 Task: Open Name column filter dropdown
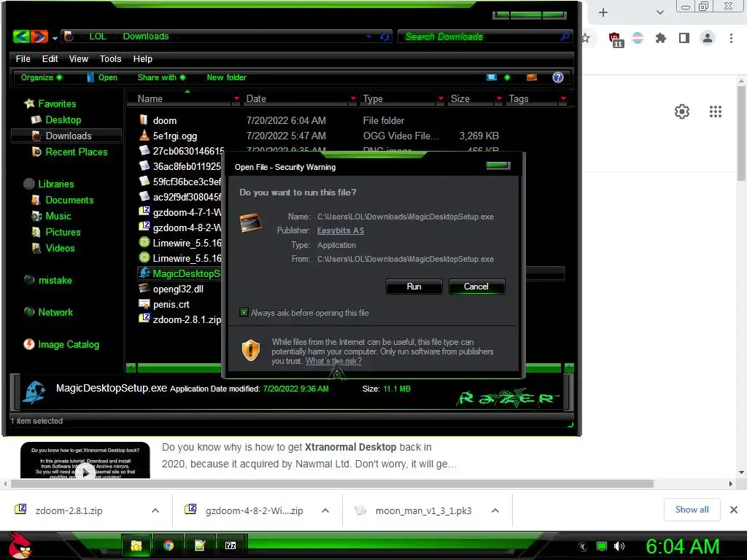coord(236,98)
